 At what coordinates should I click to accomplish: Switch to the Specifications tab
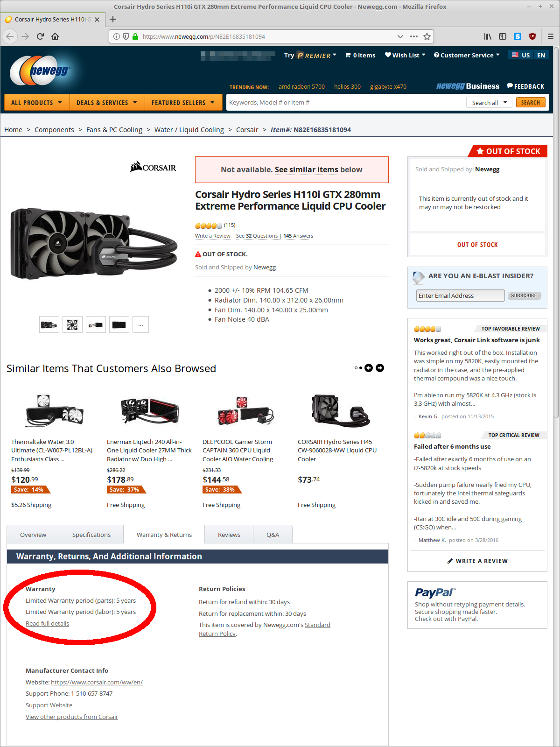(91, 535)
